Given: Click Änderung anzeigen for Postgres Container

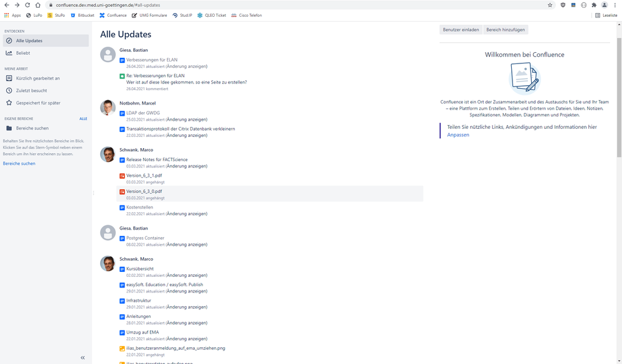Looking at the screenshot, I should (x=186, y=245).
